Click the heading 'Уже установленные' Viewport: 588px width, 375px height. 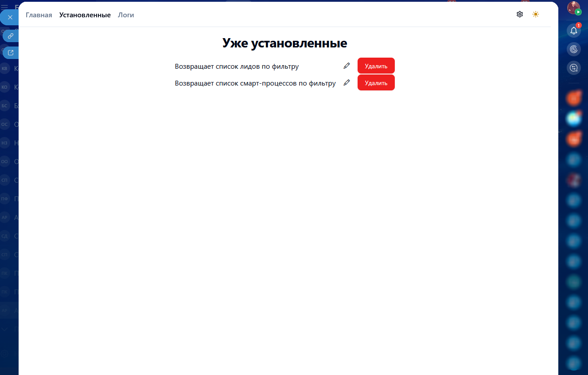pos(284,43)
